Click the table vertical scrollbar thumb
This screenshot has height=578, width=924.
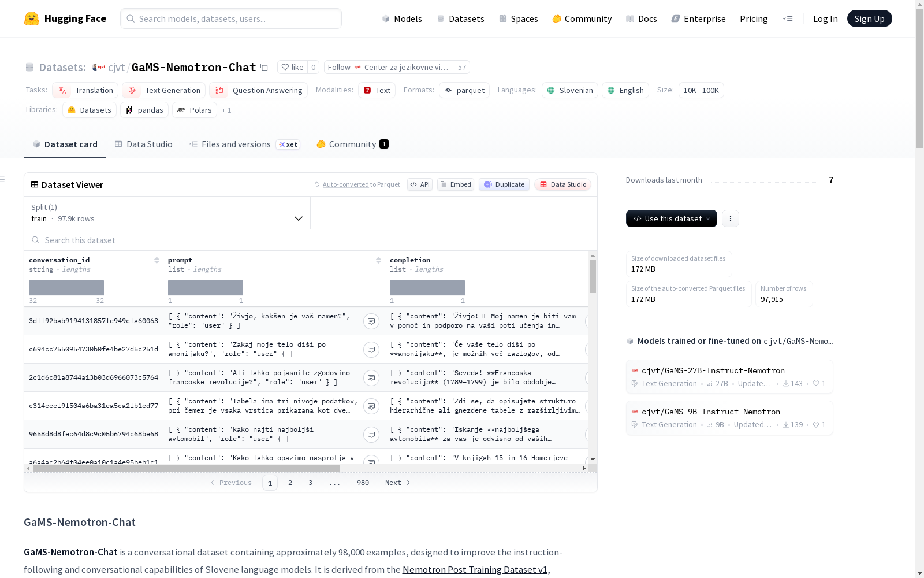pyautogui.click(x=593, y=276)
